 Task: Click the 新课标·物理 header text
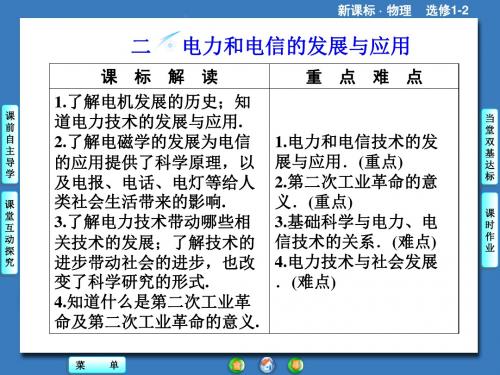(374, 10)
